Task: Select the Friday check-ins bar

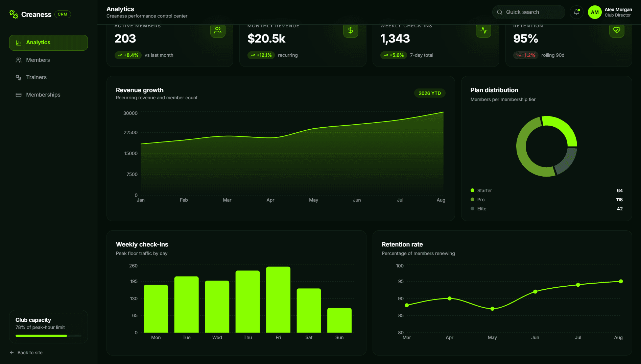Action: coord(278,300)
